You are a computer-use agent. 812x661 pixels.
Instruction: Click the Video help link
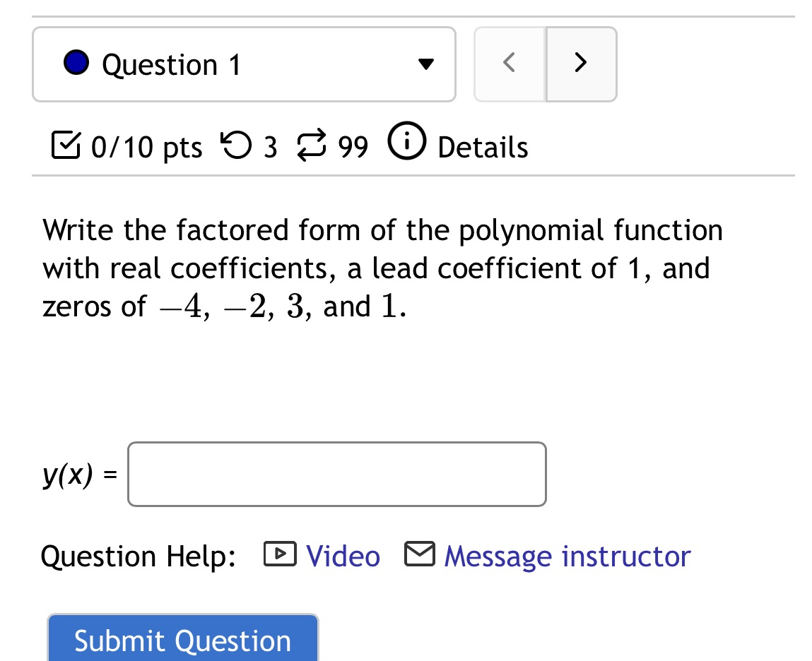click(343, 556)
